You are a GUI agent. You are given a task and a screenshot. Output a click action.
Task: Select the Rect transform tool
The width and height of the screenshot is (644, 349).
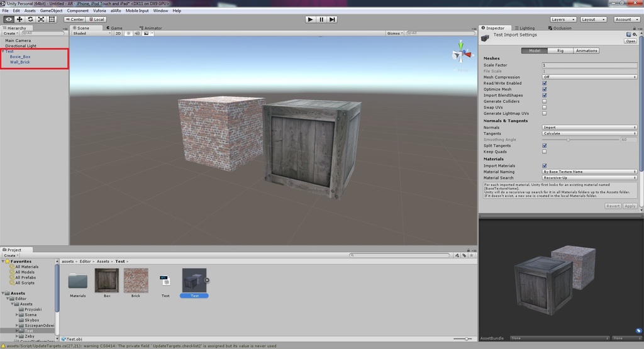tap(52, 19)
